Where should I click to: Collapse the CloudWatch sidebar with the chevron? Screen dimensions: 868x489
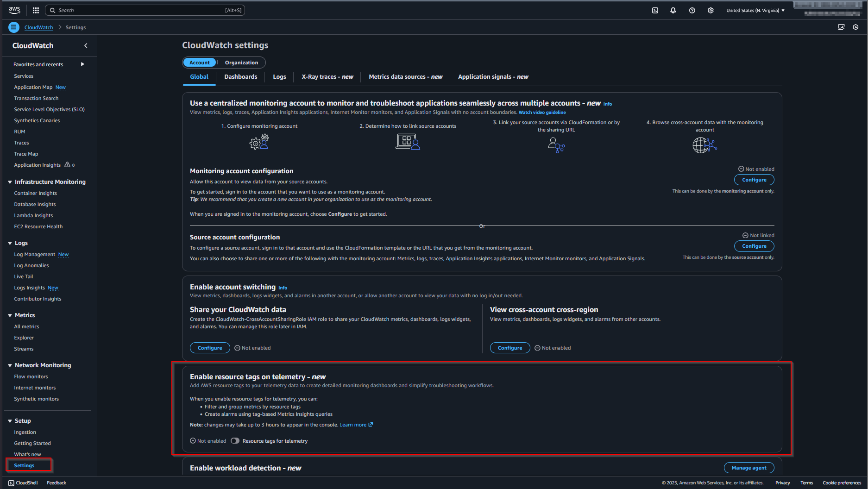[x=86, y=45]
